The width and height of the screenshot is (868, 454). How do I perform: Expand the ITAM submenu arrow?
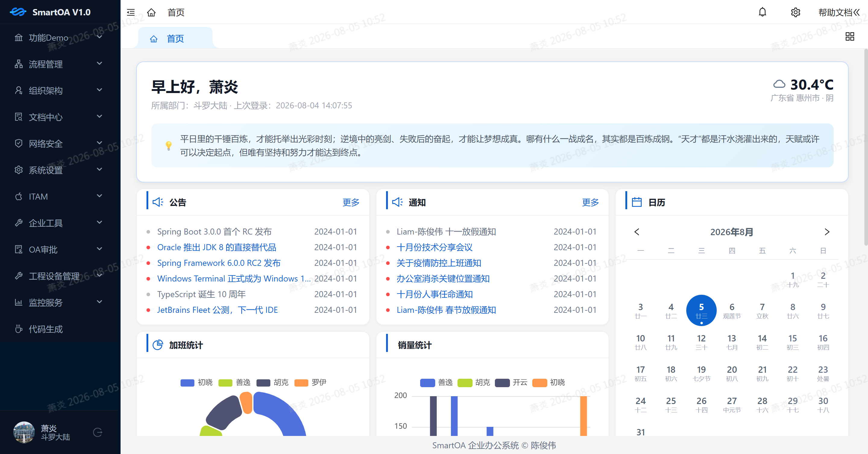click(x=99, y=196)
